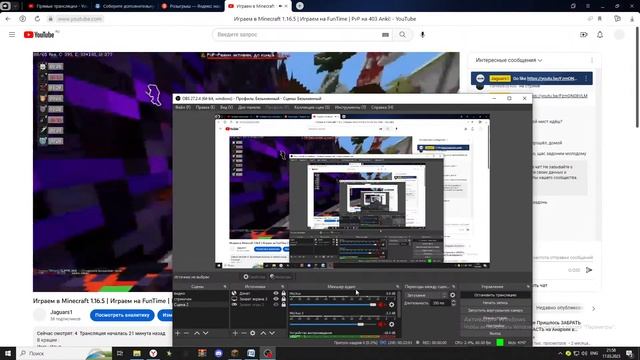This screenshot has height=360, width=640.
Task: Open the Коллекция сцен menu in OBS
Action: click(x=312, y=107)
